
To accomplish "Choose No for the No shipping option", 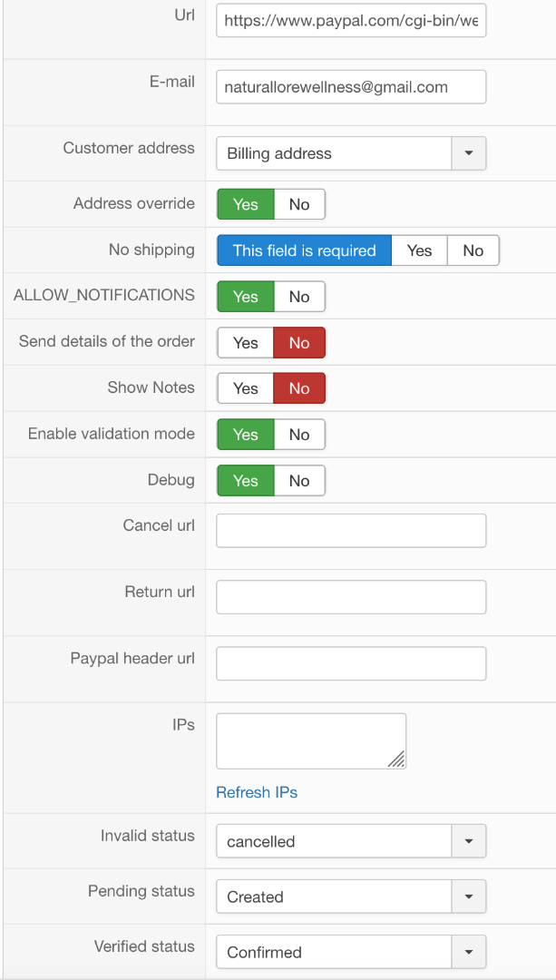I will (x=473, y=250).
